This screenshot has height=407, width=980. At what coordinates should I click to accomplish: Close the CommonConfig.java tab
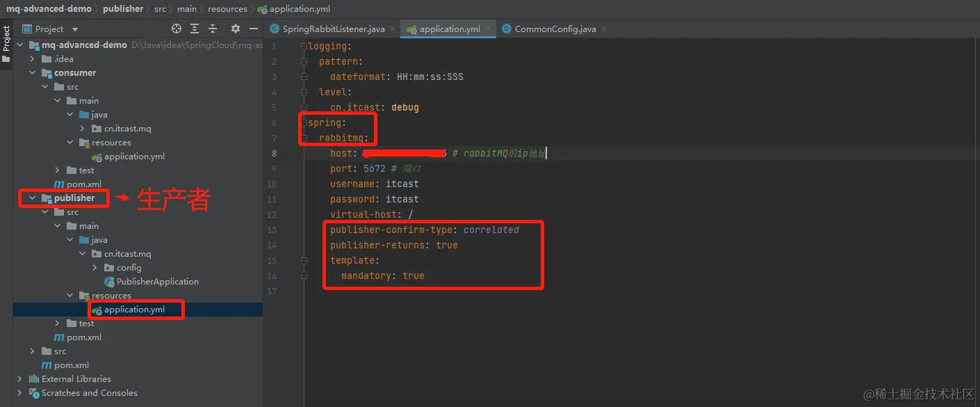[x=603, y=29]
